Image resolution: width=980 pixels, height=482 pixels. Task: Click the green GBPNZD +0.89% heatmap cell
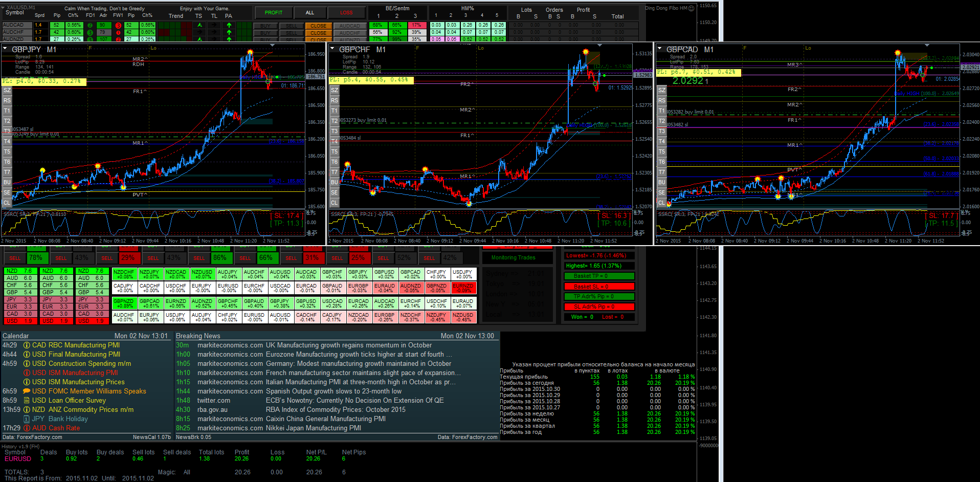point(124,303)
